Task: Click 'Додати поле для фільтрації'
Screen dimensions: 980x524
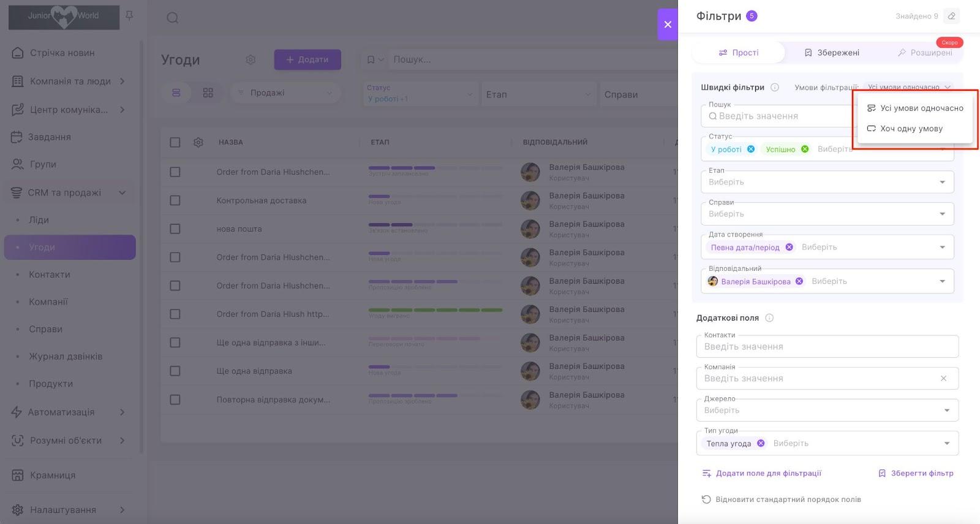Action: [761, 473]
